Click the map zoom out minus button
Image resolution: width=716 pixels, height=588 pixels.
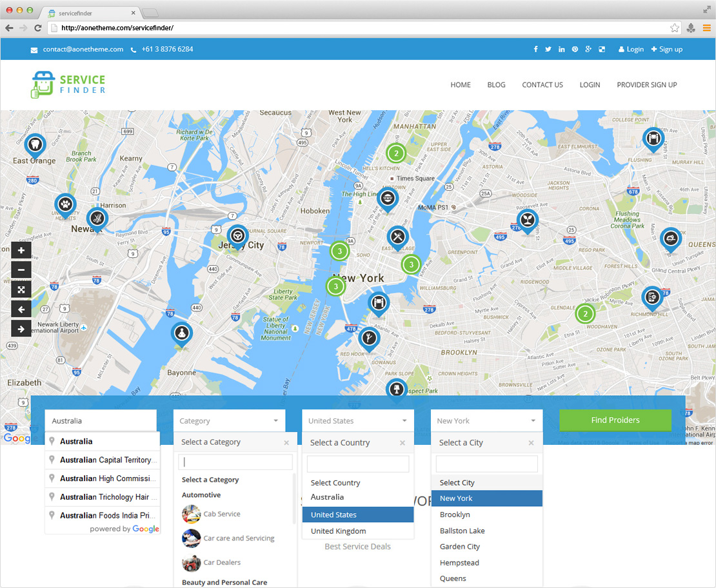tap(21, 270)
